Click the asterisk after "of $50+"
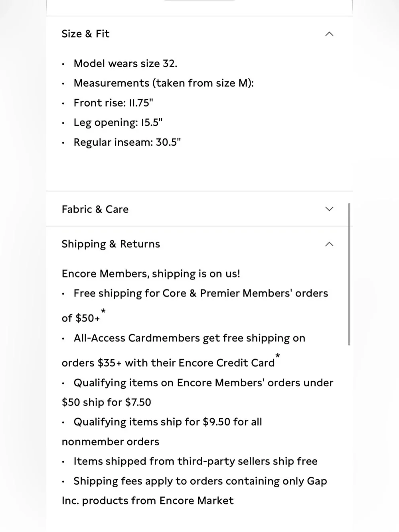Image resolution: width=399 pixels, height=532 pixels. click(103, 311)
